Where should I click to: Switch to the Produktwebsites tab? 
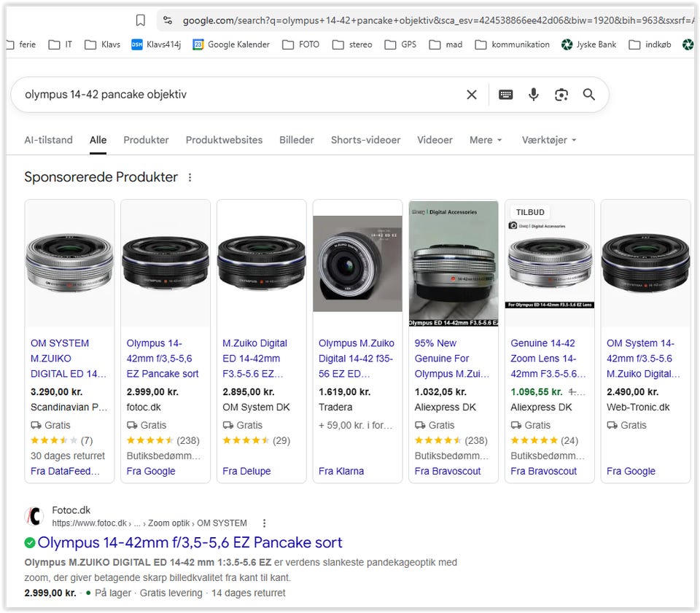pyautogui.click(x=224, y=140)
